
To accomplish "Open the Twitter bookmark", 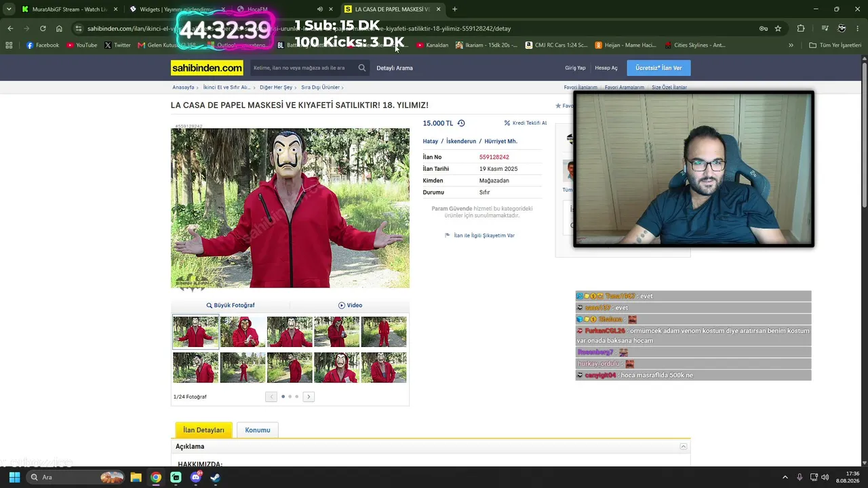I will click(117, 45).
